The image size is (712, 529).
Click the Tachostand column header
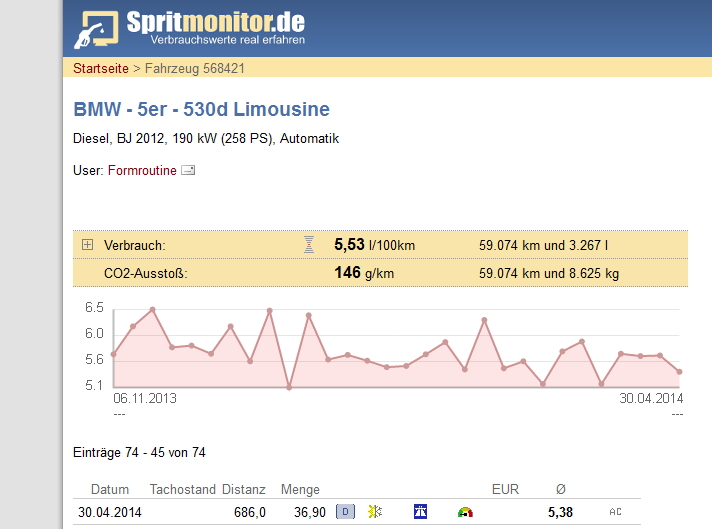click(183, 490)
